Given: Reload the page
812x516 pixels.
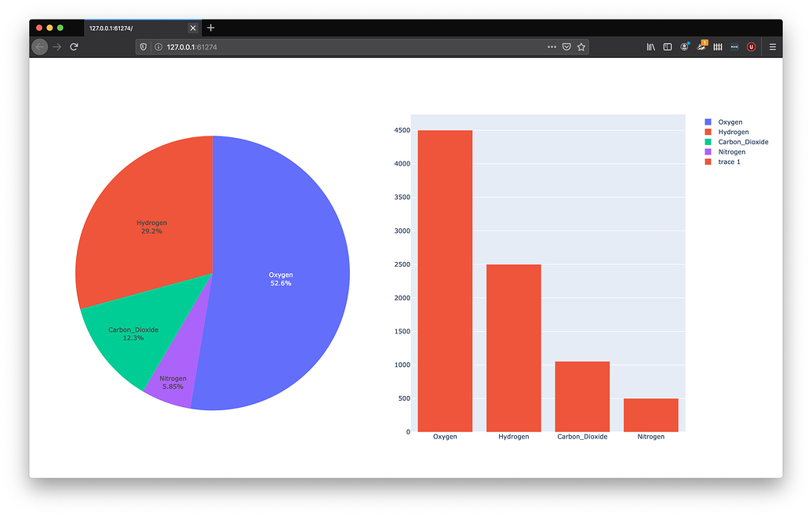Looking at the screenshot, I should tap(74, 46).
